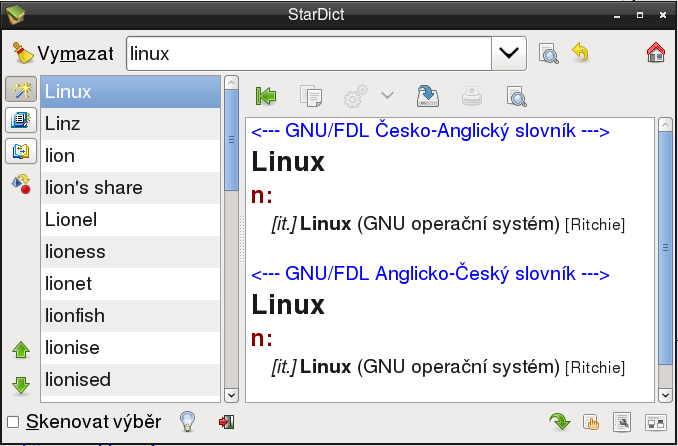Screen dimensions: 678x446
Task: Click the save to file icon
Action: [x=427, y=97]
